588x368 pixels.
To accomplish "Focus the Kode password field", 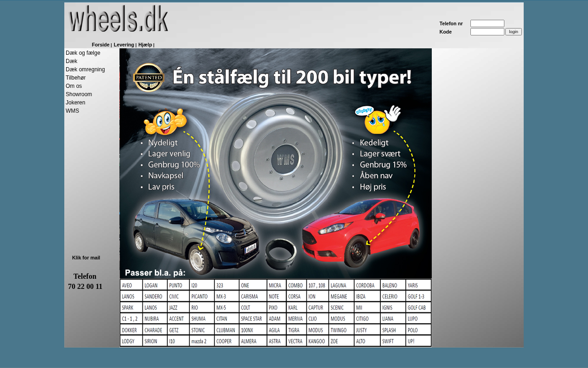I will click(487, 32).
